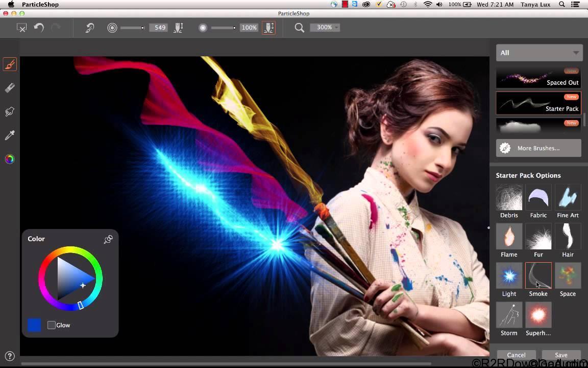588x368 pixels.
Task: Select the Smoke brush option
Action: click(x=538, y=275)
